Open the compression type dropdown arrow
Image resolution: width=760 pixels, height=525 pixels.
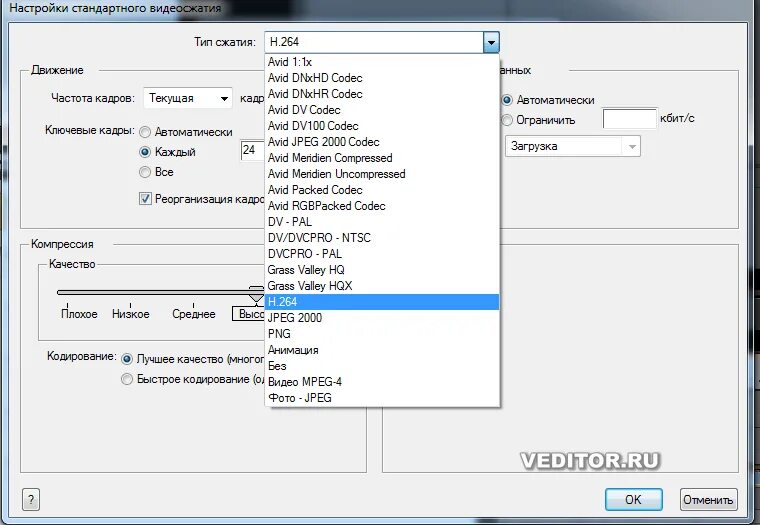point(491,42)
